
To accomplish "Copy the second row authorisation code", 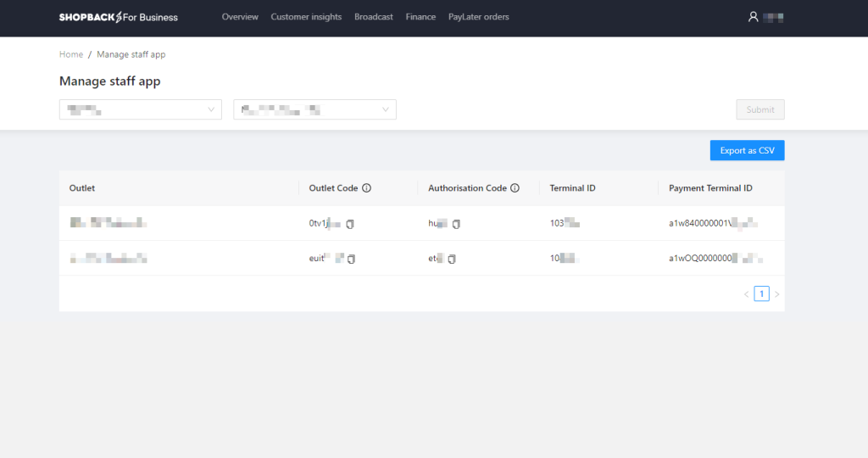I will [452, 259].
